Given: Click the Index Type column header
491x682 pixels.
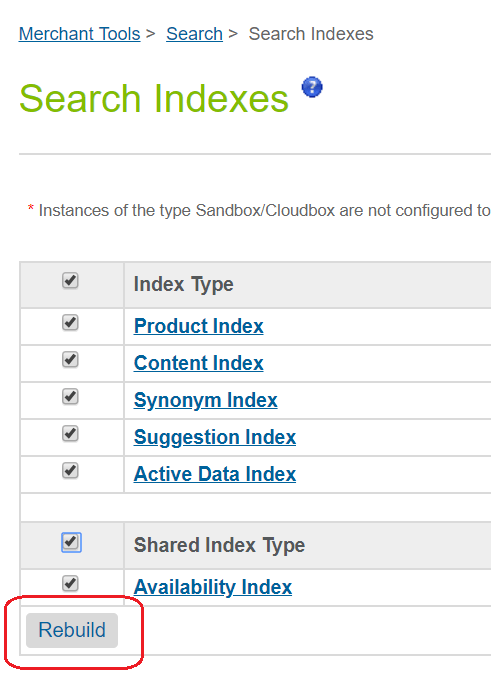Looking at the screenshot, I should [x=184, y=284].
